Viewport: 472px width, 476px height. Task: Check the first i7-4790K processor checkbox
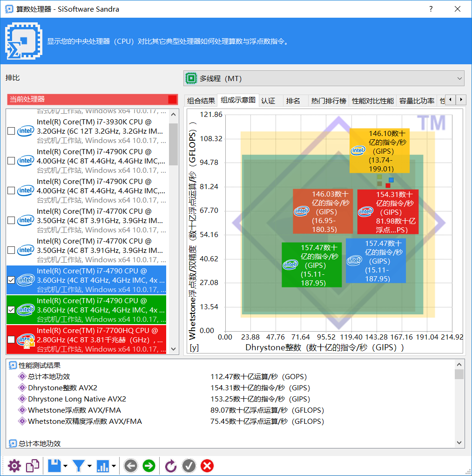(x=11, y=161)
